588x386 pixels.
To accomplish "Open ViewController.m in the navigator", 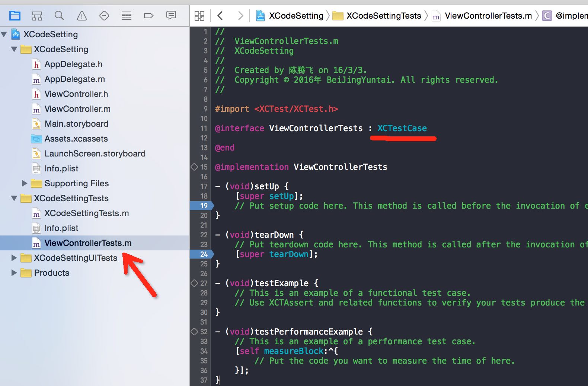I will 77,109.
